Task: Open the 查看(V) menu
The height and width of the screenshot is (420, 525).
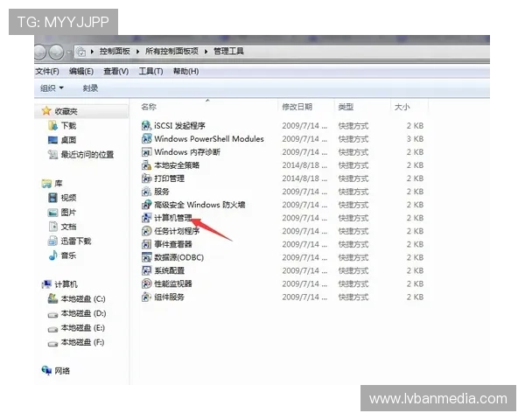Action: tap(116, 72)
